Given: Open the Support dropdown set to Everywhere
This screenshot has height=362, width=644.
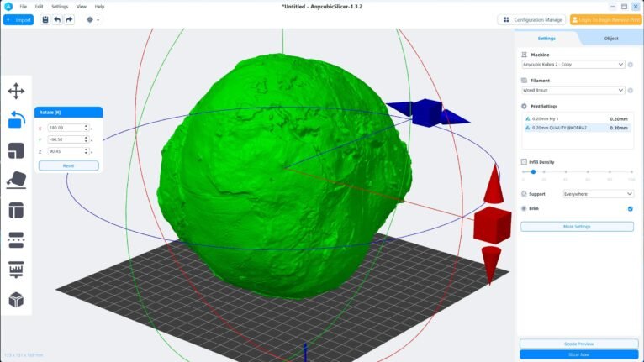Looking at the screenshot, I should [598, 193].
